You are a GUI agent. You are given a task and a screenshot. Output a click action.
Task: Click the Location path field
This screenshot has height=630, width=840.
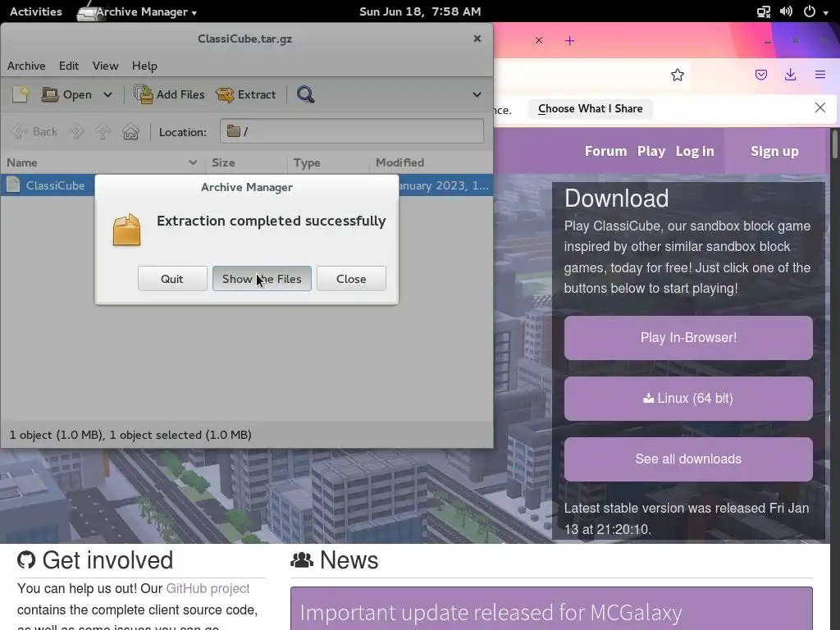click(x=351, y=131)
